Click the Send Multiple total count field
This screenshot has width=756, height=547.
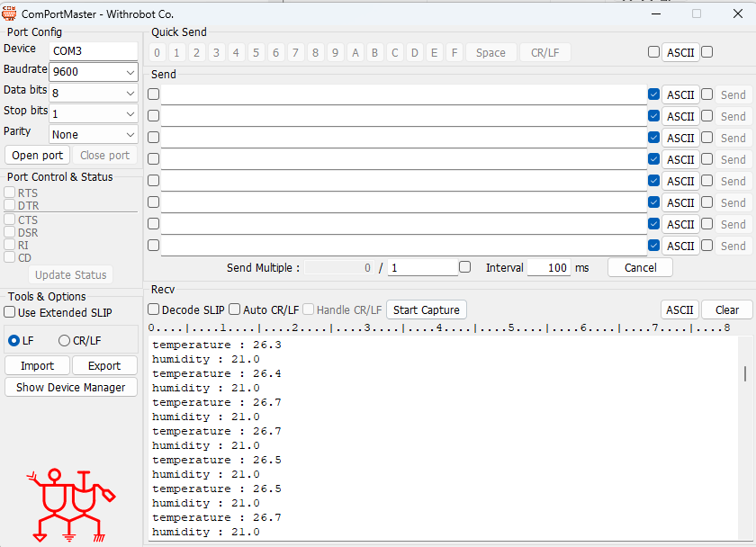point(423,267)
